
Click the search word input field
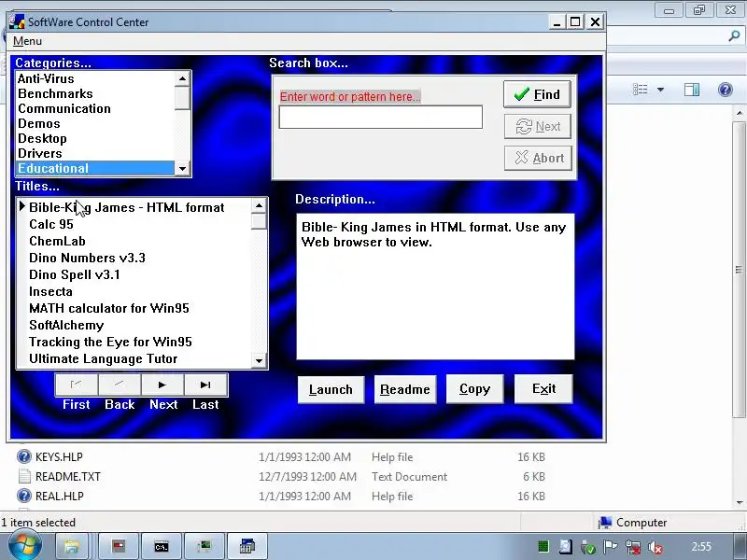(380, 118)
